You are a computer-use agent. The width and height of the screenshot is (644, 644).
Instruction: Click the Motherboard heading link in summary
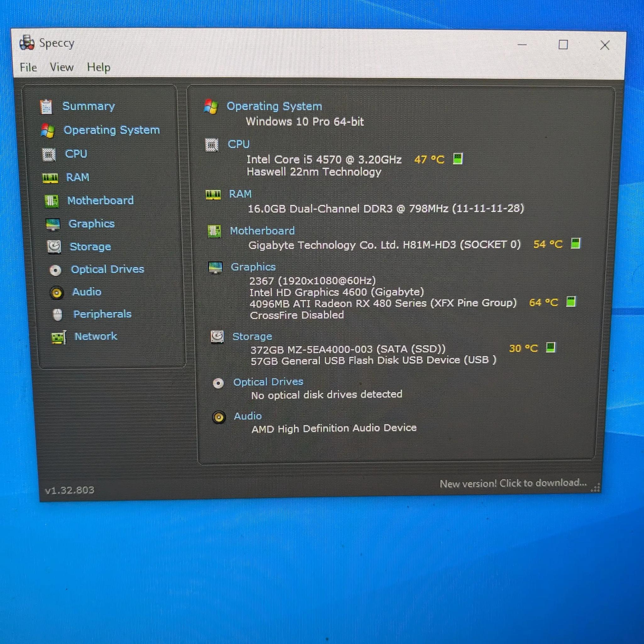click(262, 231)
